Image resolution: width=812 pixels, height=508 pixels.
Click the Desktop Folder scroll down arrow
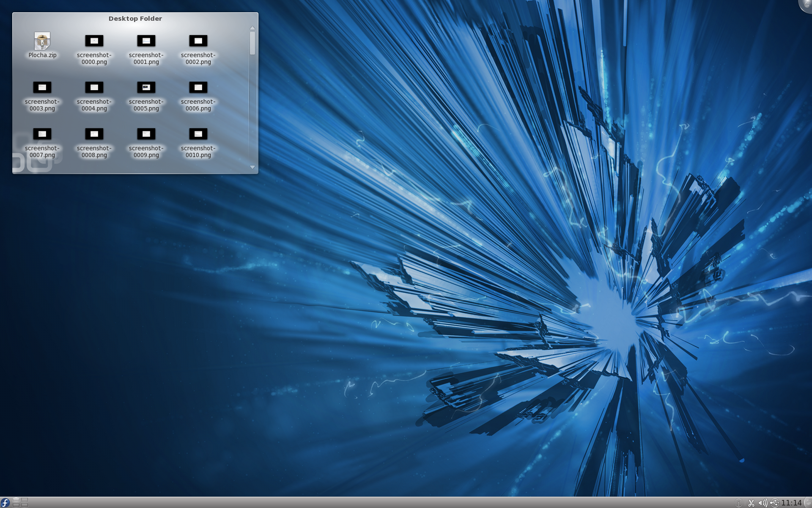pyautogui.click(x=252, y=167)
